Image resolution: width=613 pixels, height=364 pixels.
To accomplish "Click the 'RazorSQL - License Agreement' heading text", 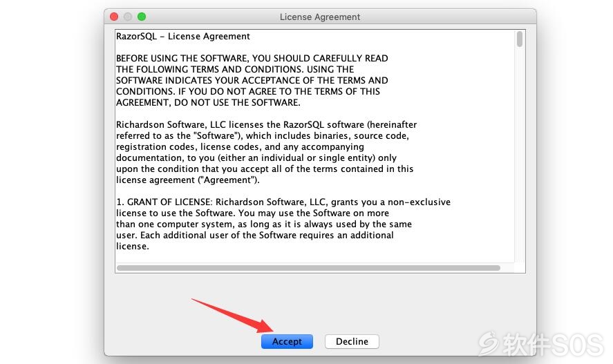I will [183, 37].
